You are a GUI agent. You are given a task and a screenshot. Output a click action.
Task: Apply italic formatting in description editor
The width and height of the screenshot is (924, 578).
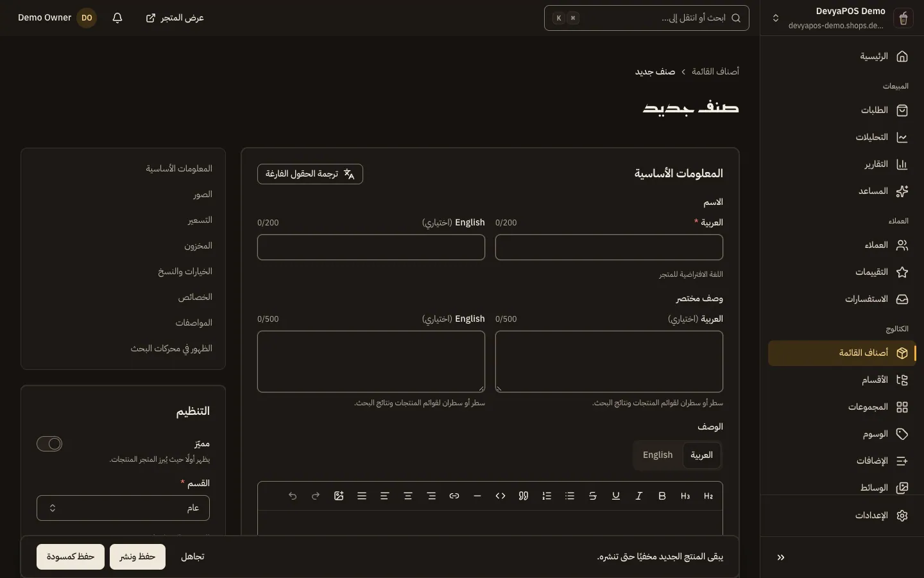tap(639, 496)
